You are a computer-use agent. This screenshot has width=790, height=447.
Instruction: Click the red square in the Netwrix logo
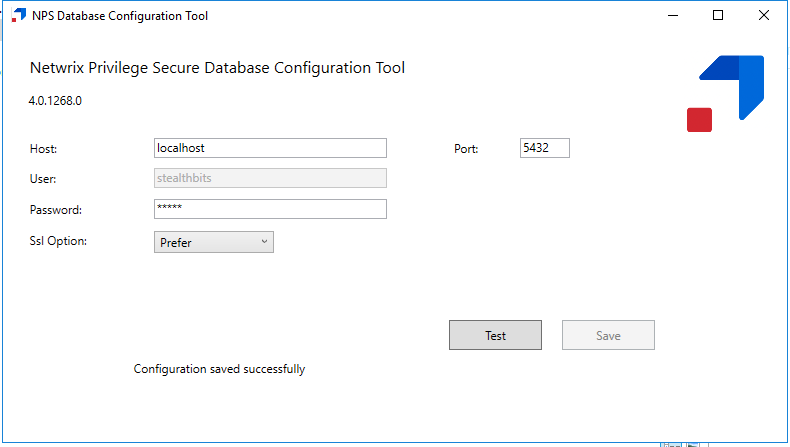pos(699,119)
